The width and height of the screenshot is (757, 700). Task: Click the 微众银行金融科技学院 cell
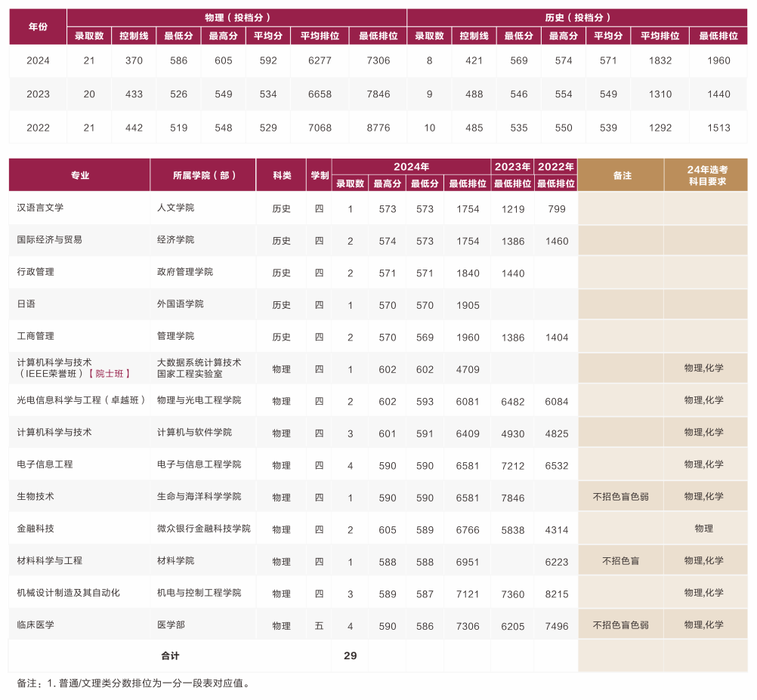(204, 529)
